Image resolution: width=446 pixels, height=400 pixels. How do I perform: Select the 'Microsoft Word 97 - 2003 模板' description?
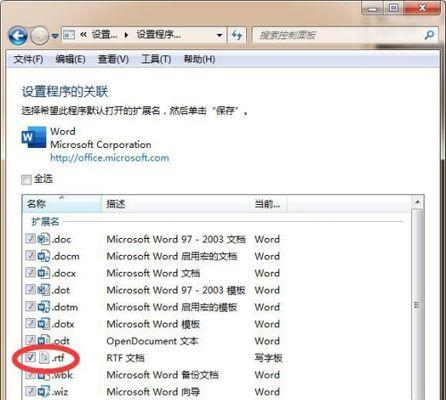[176, 290]
